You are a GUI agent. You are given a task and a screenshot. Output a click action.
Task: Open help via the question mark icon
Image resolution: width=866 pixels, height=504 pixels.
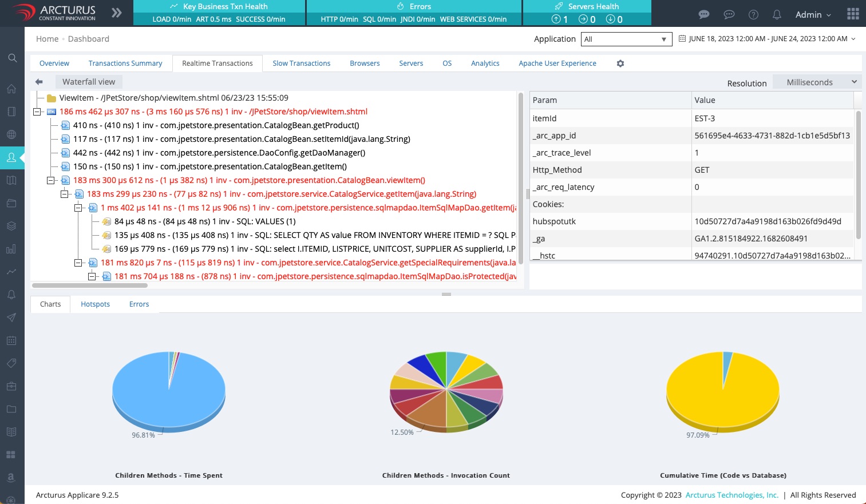[x=753, y=14]
